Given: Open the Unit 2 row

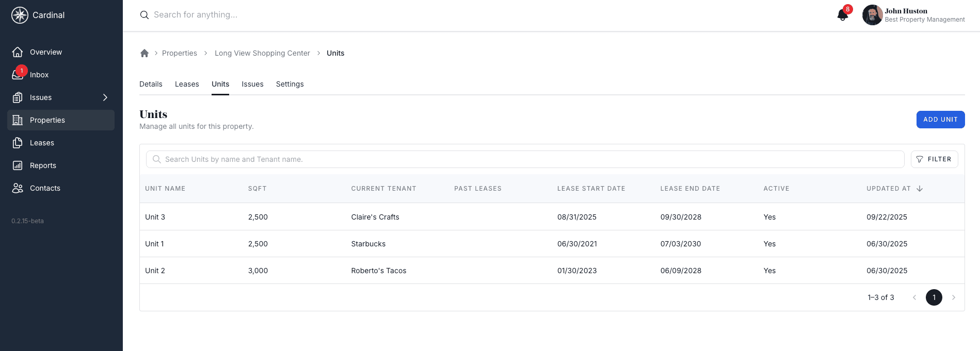Looking at the screenshot, I should pyautogui.click(x=552, y=271).
